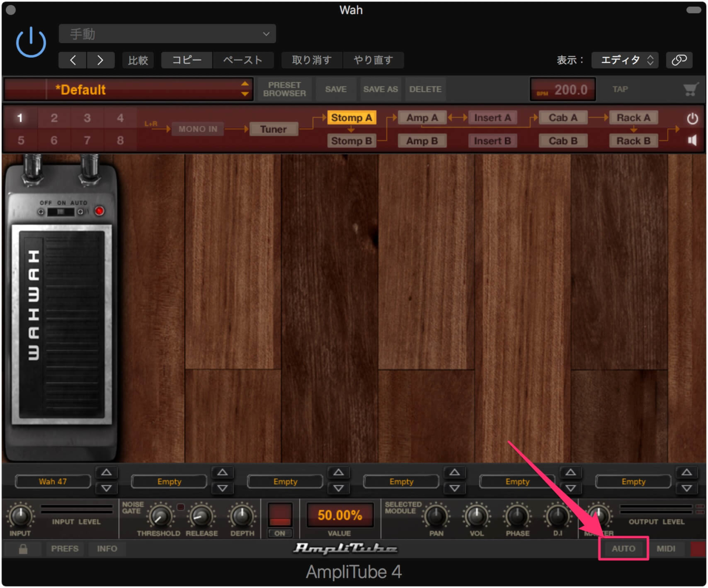Click the lock icon beside PREFS

coord(23,549)
